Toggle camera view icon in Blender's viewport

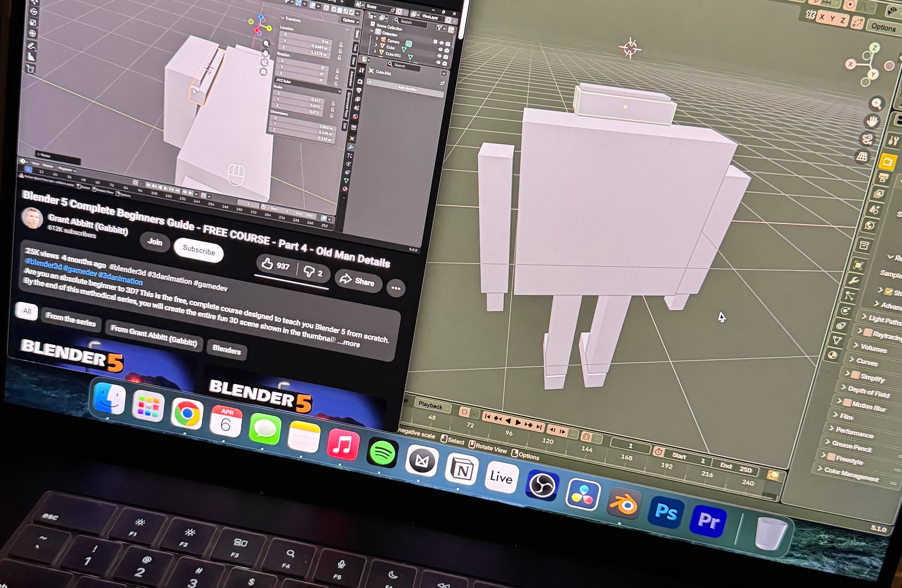pos(868,139)
